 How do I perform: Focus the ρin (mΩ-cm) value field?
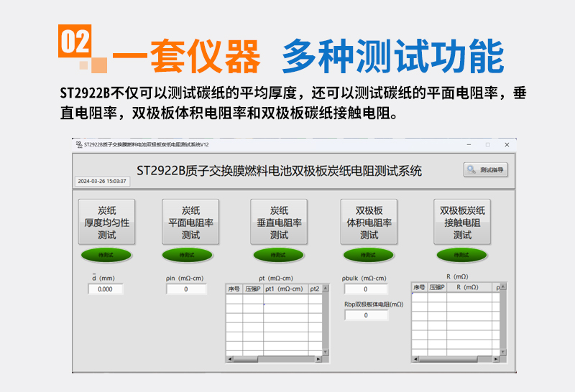click(x=186, y=289)
